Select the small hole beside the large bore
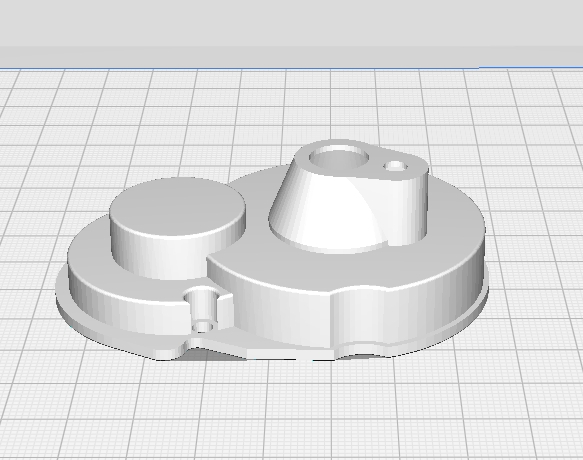583x460 pixels. click(396, 166)
